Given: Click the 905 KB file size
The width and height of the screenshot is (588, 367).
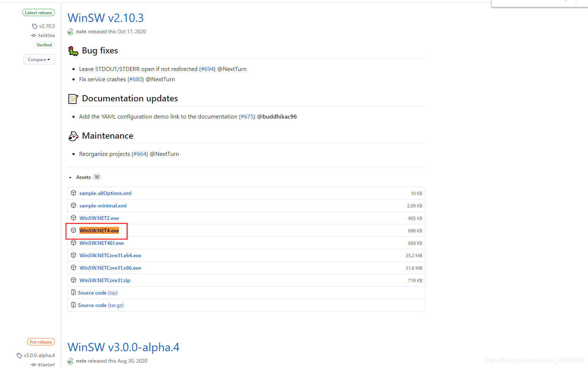Looking at the screenshot, I should (x=415, y=218).
